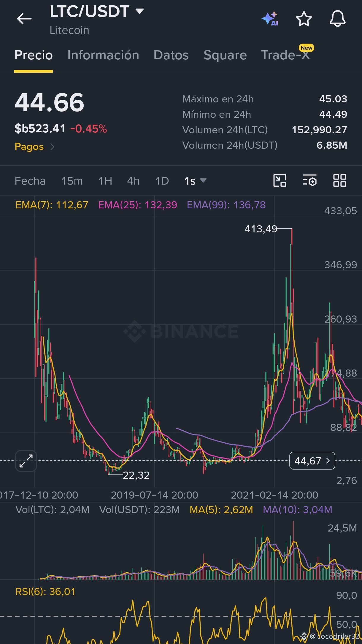Tap the 44,67 current price tag
This screenshot has height=644, width=362.
tap(312, 461)
